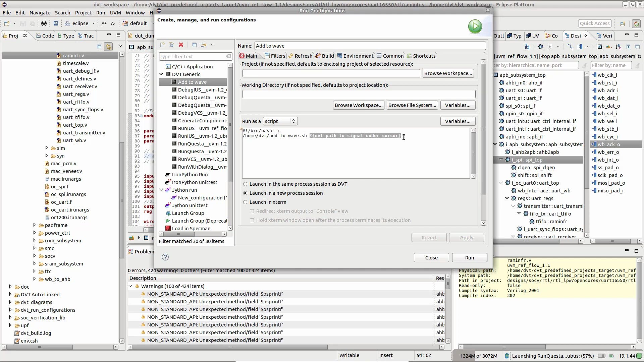Image resolution: width=644 pixels, height=362 pixels.
Task: Open the Run as a script dropdown
Action: pyautogui.click(x=280, y=121)
